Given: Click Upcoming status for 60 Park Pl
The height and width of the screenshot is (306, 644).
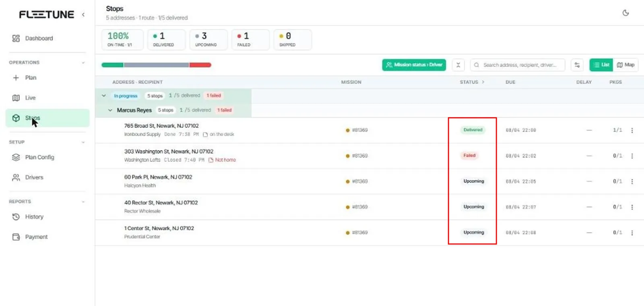Looking at the screenshot, I should click(x=474, y=181).
